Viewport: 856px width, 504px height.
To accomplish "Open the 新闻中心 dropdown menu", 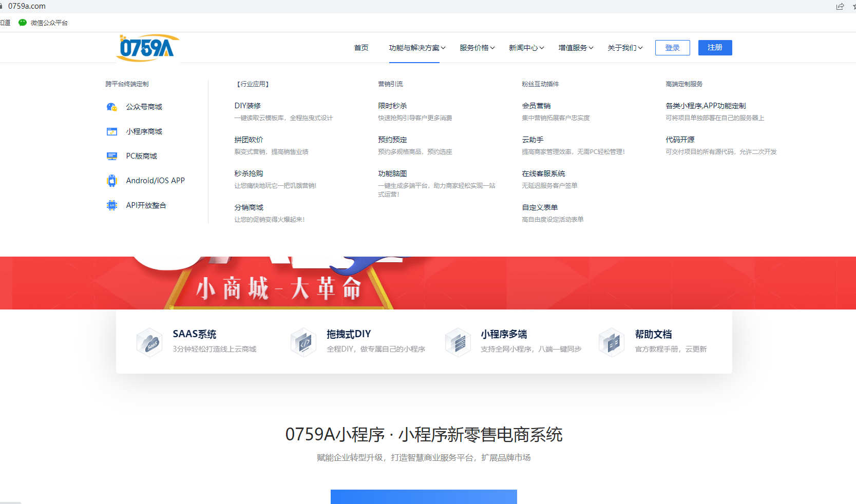I will [x=525, y=47].
